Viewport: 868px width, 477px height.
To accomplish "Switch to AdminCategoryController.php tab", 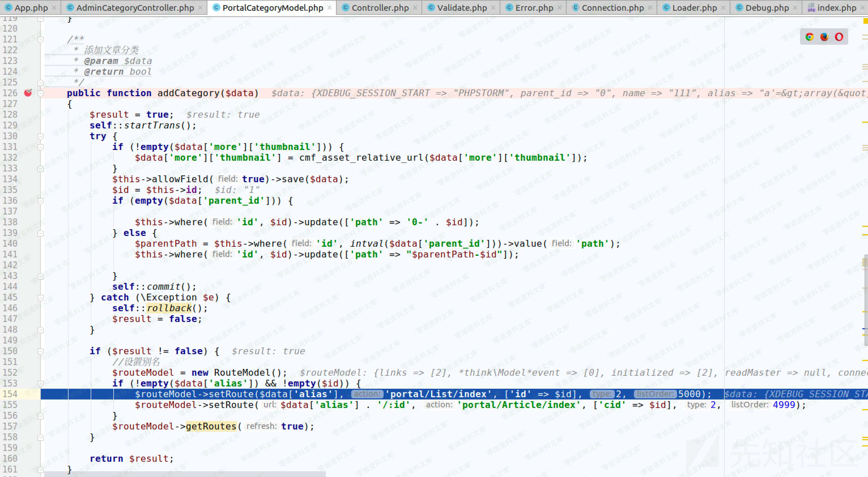I will (135, 7).
